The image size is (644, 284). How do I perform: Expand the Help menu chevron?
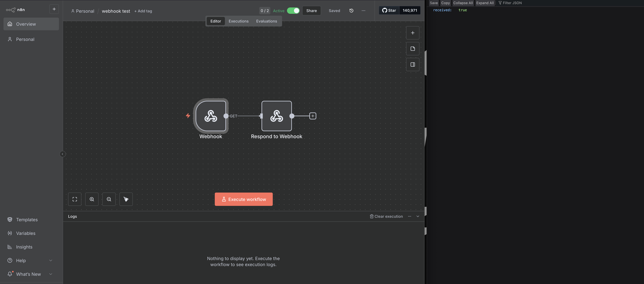[51, 261]
